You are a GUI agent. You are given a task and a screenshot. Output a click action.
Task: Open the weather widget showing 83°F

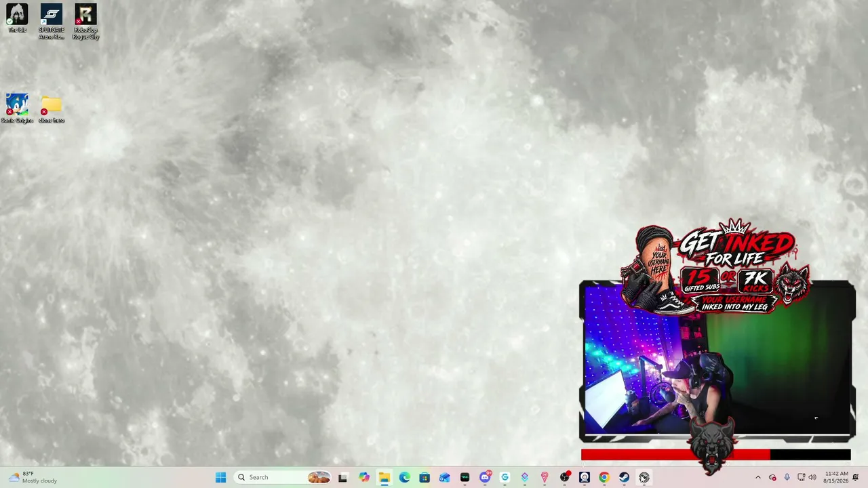(x=32, y=477)
